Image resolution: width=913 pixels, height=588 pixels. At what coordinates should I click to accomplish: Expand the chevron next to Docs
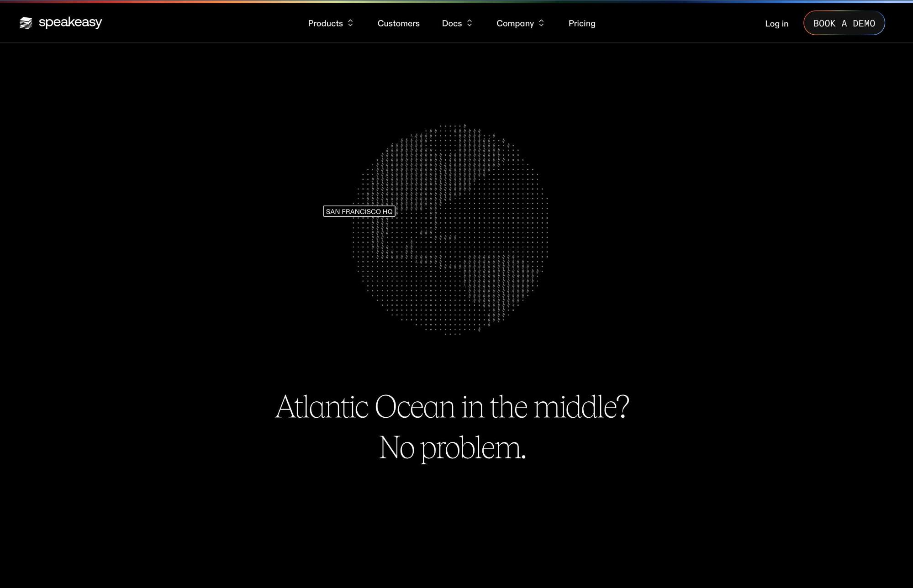(469, 23)
